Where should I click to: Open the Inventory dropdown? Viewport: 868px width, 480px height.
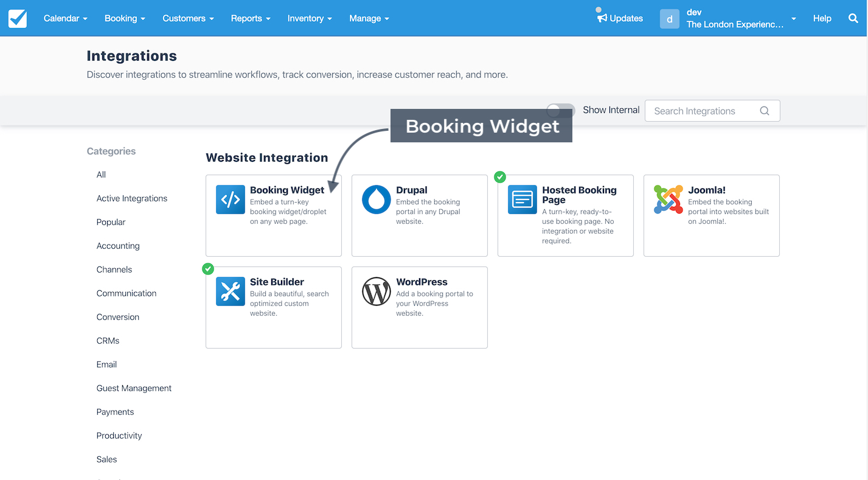click(310, 18)
